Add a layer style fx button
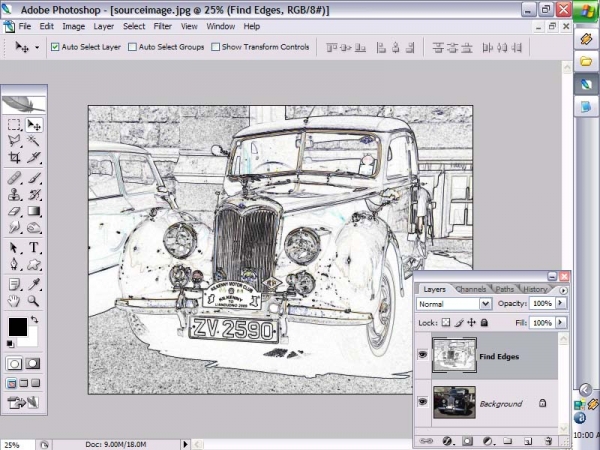 [x=447, y=441]
